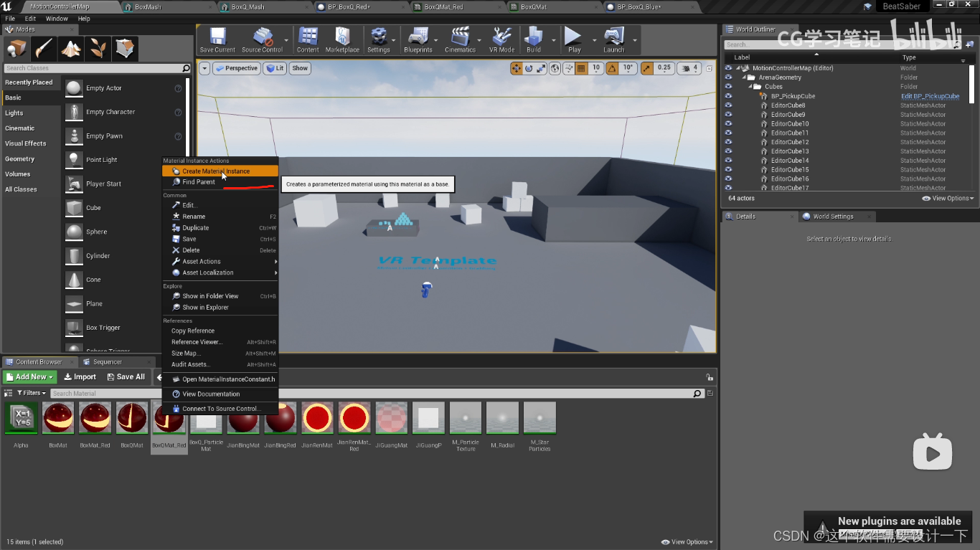
Task: Click the Save All button
Action: point(126,376)
